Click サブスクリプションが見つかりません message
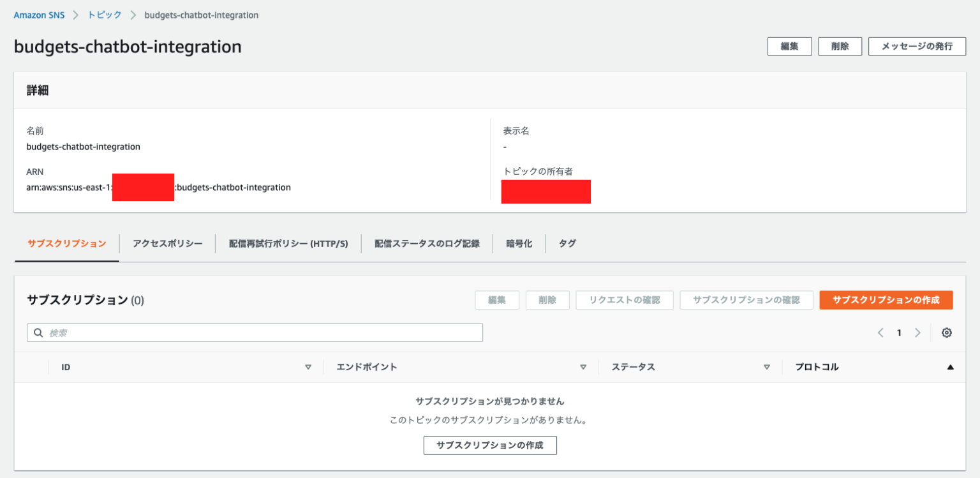 pyautogui.click(x=490, y=401)
